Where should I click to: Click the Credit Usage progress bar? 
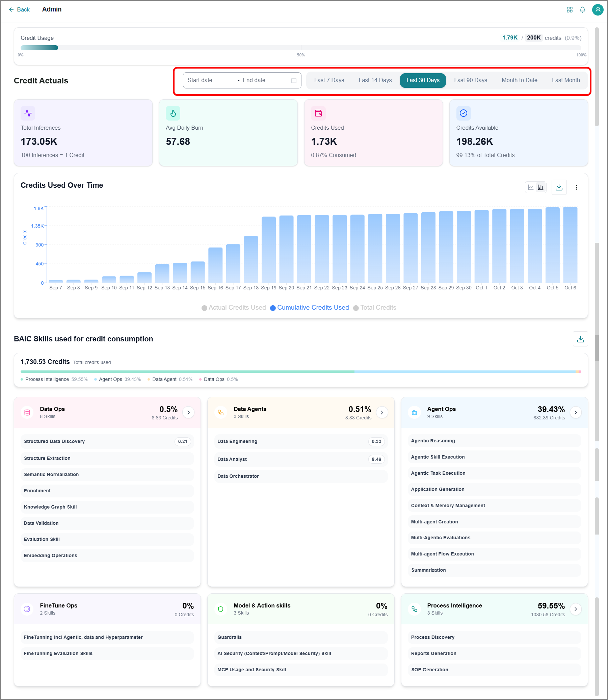click(x=300, y=48)
